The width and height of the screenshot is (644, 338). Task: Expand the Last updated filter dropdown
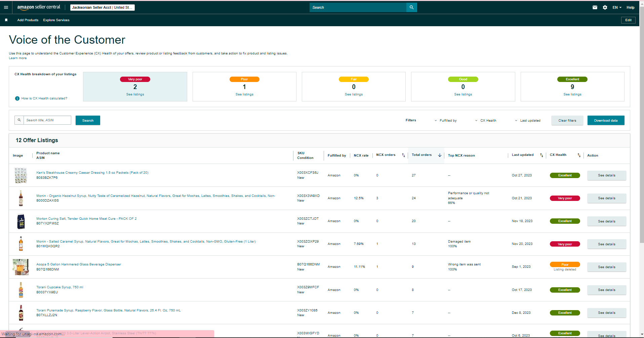tap(528, 121)
